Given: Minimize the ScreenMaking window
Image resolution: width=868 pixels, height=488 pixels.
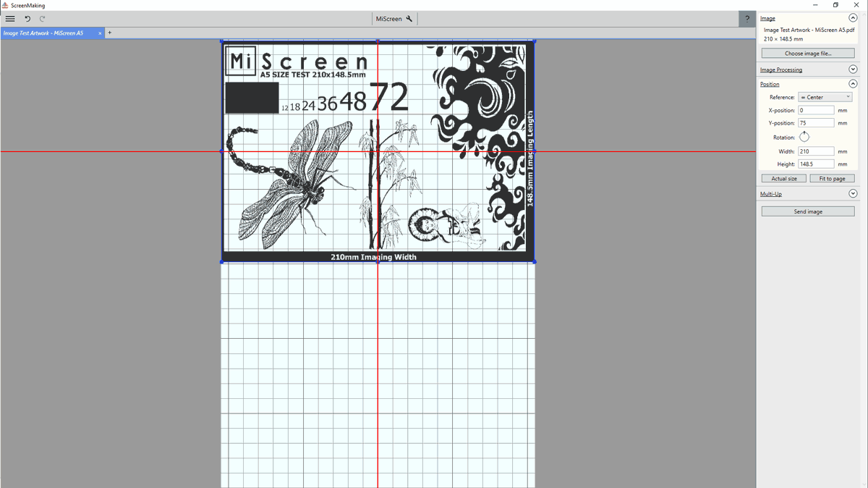Looking at the screenshot, I should tap(816, 5).
